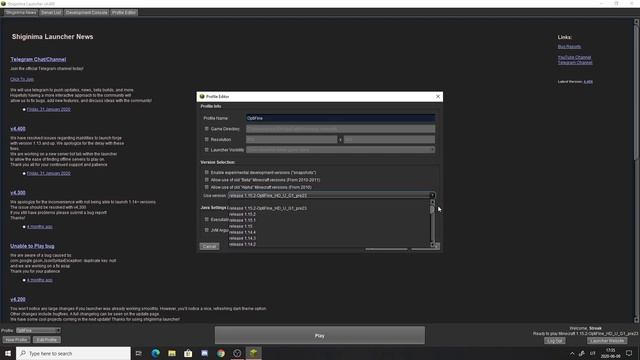
Task: Show hidden system tray icons
Action: (x=572, y=353)
